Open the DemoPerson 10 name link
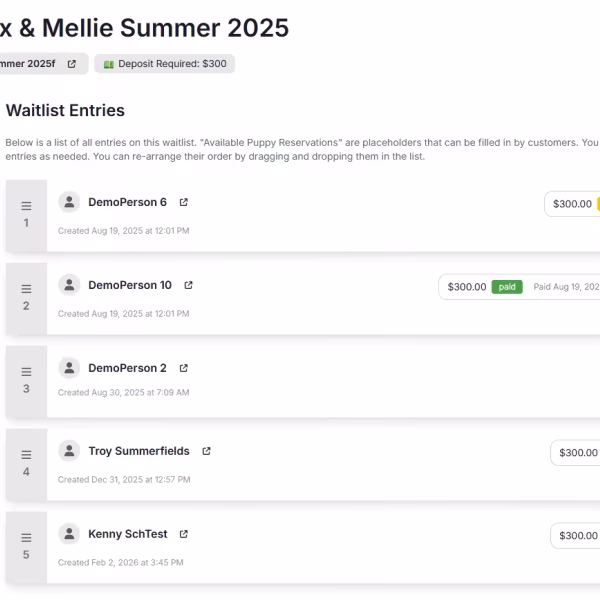Image resolution: width=600 pixels, height=600 pixels. [x=130, y=285]
